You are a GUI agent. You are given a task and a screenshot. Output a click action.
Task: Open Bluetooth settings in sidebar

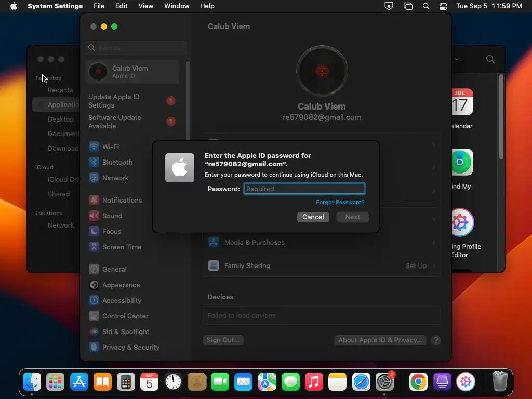pyautogui.click(x=110, y=162)
